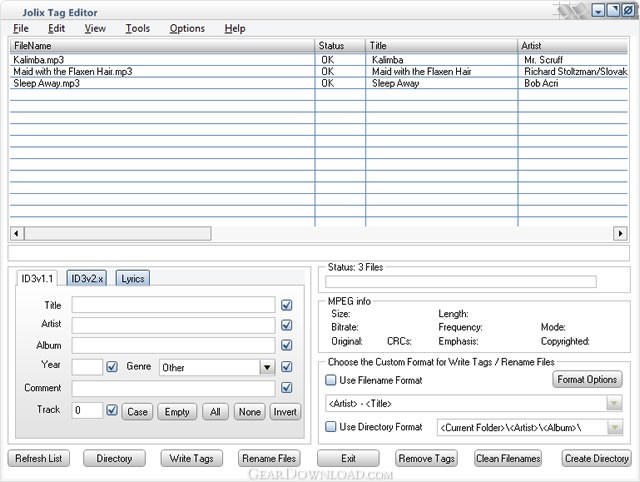Image resolution: width=640 pixels, height=482 pixels.
Task: Click the Comment input field
Action: point(173,388)
